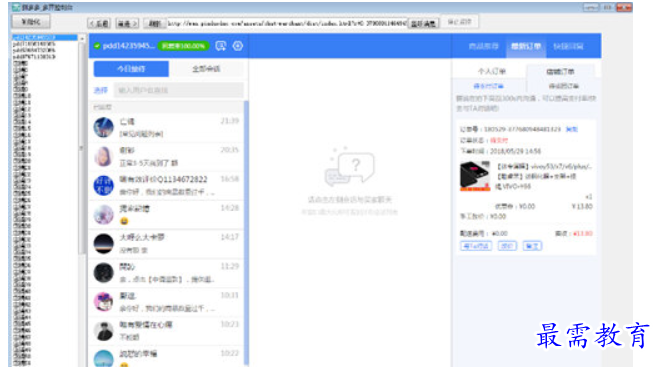
Task: Open the 最新订单 tab in right panel
Action: tap(526, 46)
